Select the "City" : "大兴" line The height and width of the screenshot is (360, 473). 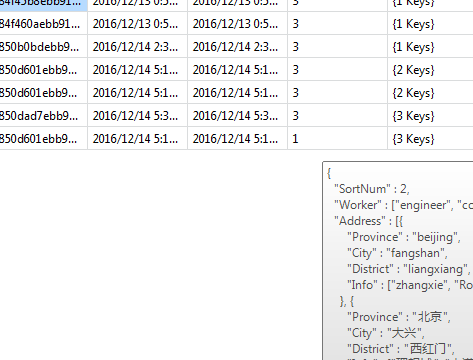pos(386,333)
